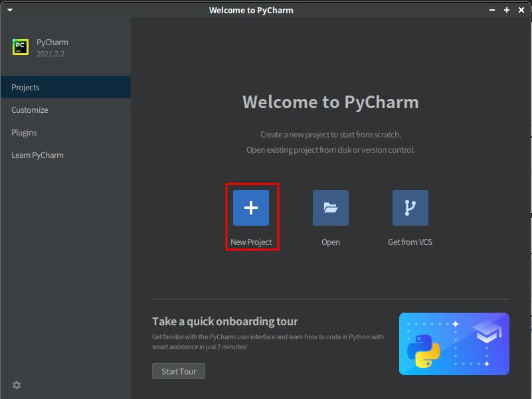The image size is (532, 399).
Task: Close the Welcome to PyCharm window
Action: 521,10
